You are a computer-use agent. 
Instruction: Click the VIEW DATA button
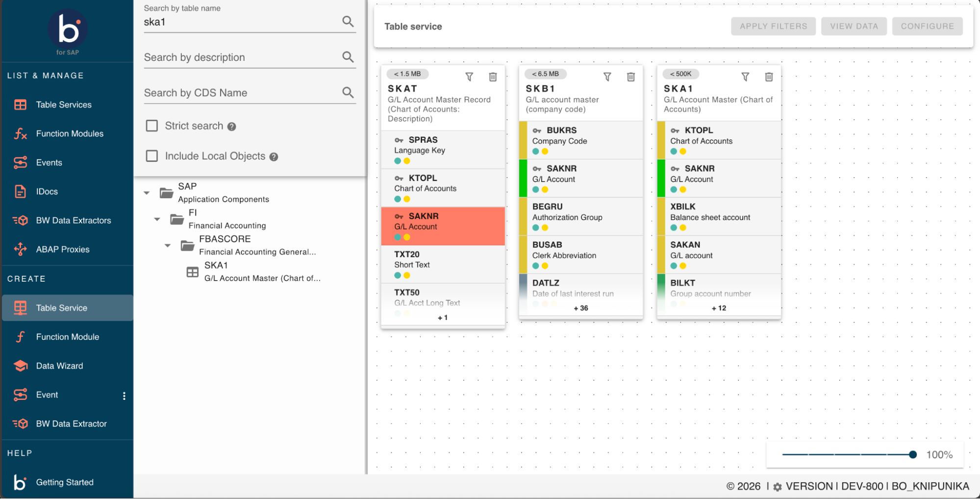pos(854,26)
